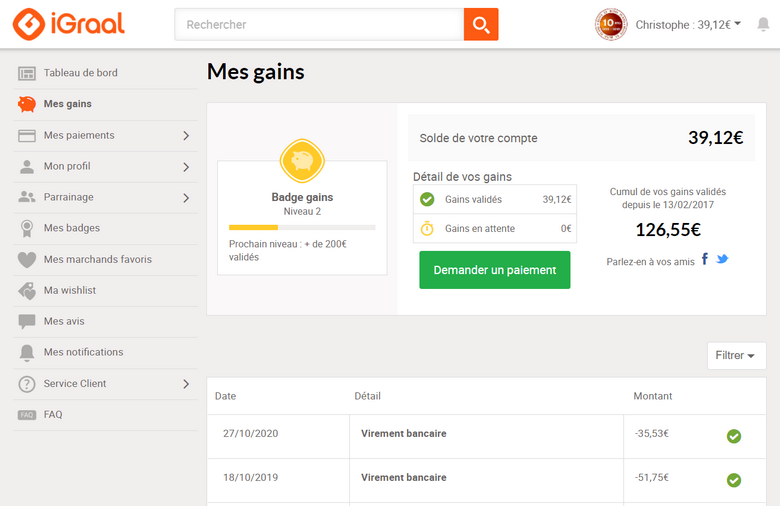Click green check on 18/10/2019 transfer
780x506 pixels.
pyautogui.click(x=734, y=480)
